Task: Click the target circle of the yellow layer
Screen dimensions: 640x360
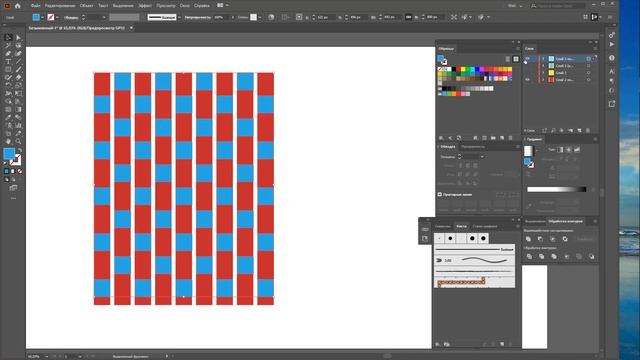Action: click(589, 73)
